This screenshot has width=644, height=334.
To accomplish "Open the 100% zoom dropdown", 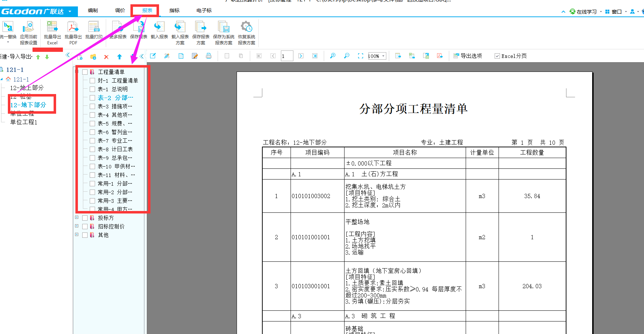I will (383, 56).
